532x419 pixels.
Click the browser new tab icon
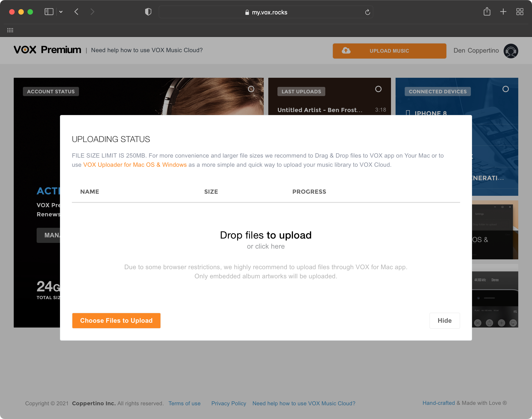(x=503, y=12)
